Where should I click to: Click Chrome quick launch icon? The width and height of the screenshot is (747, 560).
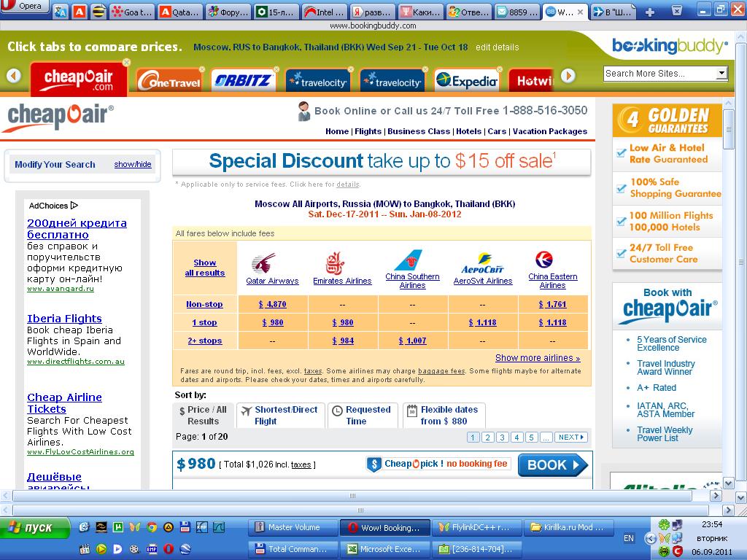tap(152, 527)
